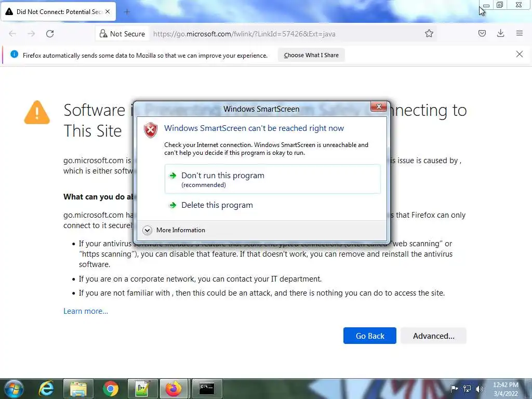Open the Windows Start menu

[14, 389]
